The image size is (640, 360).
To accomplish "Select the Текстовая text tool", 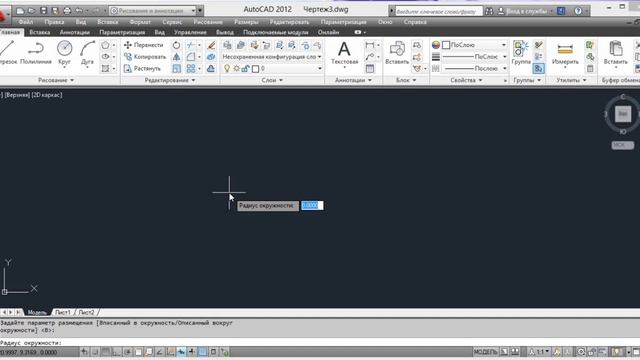I will click(344, 53).
